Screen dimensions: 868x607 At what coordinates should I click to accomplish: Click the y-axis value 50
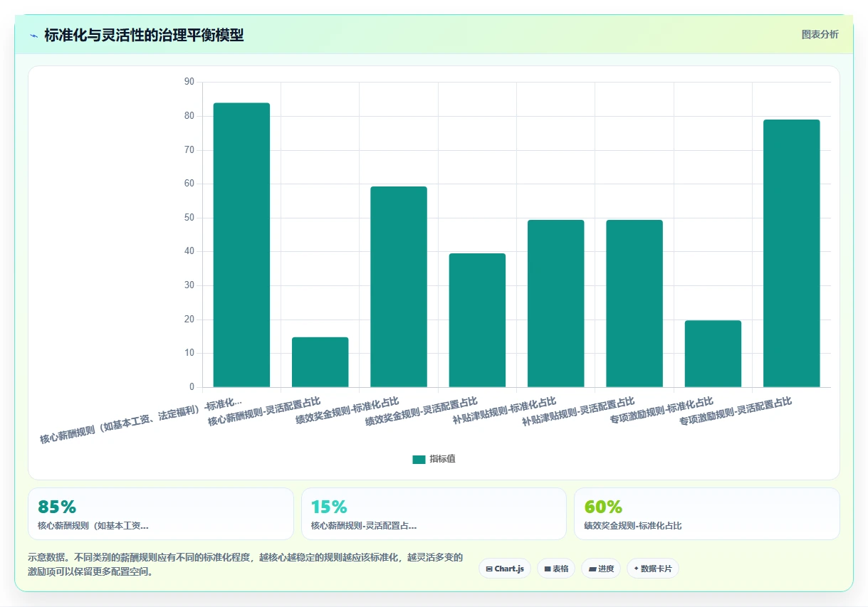click(x=189, y=218)
